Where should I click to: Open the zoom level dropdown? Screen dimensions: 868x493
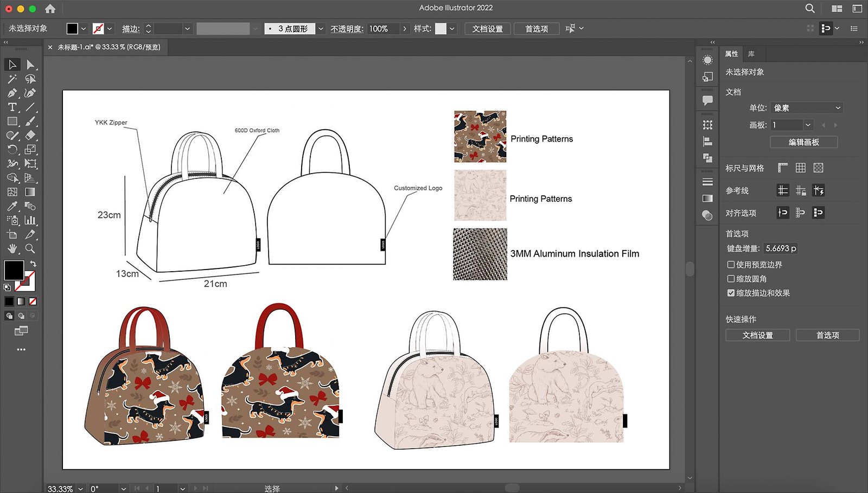(81, 489)
